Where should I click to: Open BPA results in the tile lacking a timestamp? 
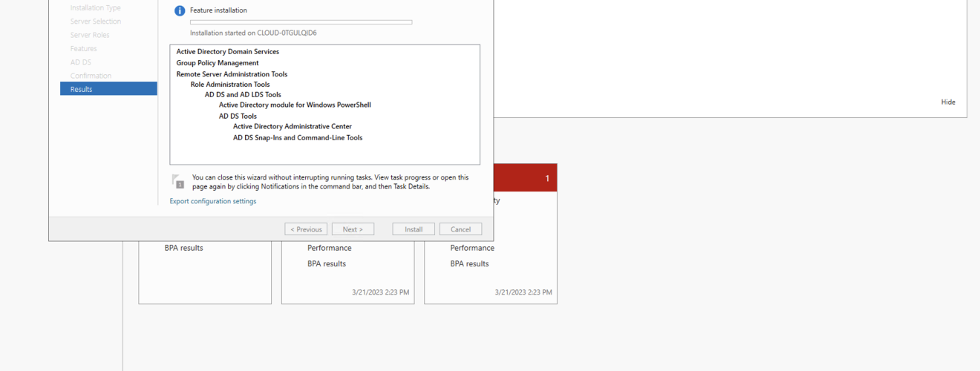click(x=184, y=248)
